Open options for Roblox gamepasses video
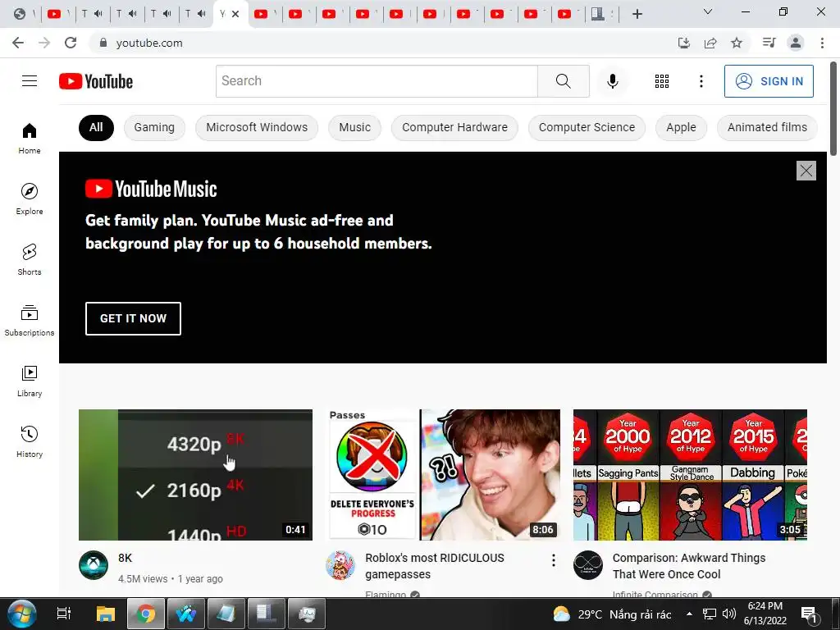 pyautogui.click(x=554, y=560)
